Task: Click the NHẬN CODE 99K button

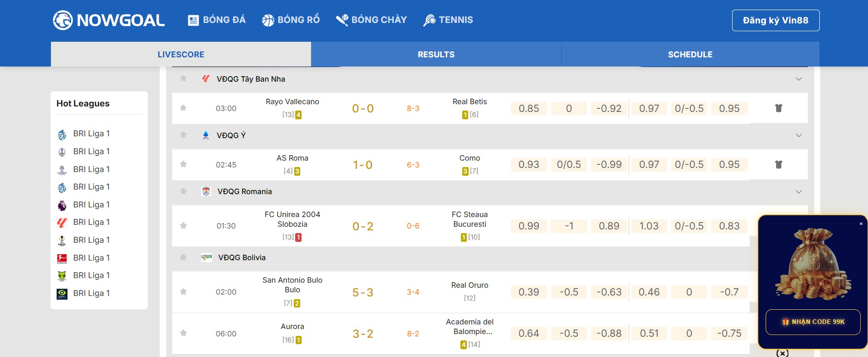Action: click(x=813, y=322)
